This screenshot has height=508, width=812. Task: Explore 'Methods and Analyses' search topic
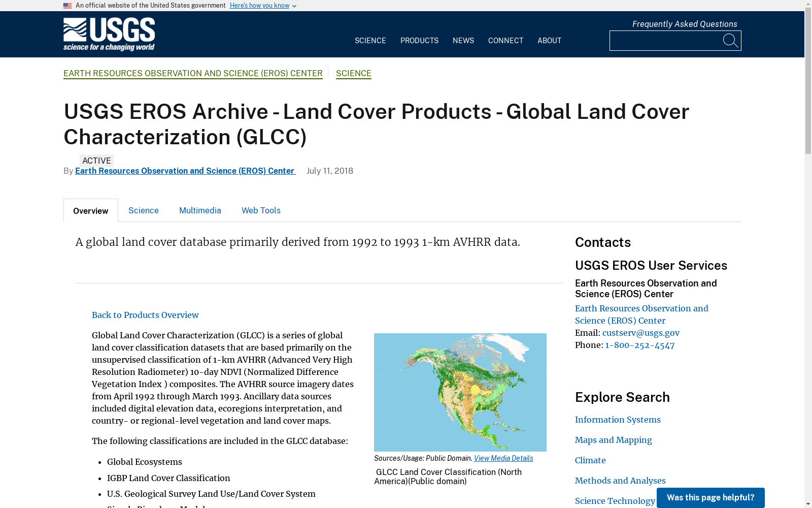[620, 481]
